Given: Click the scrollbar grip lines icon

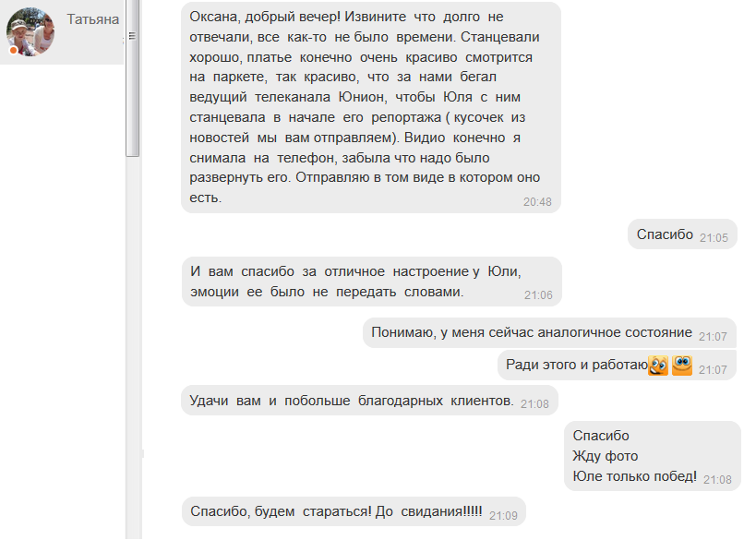Looking at the screenshot, I should tap(132, 36).
